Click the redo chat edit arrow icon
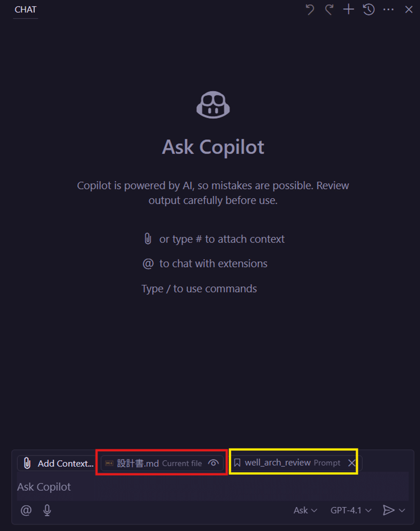420x531 pixels. click(x=329, y=9)
